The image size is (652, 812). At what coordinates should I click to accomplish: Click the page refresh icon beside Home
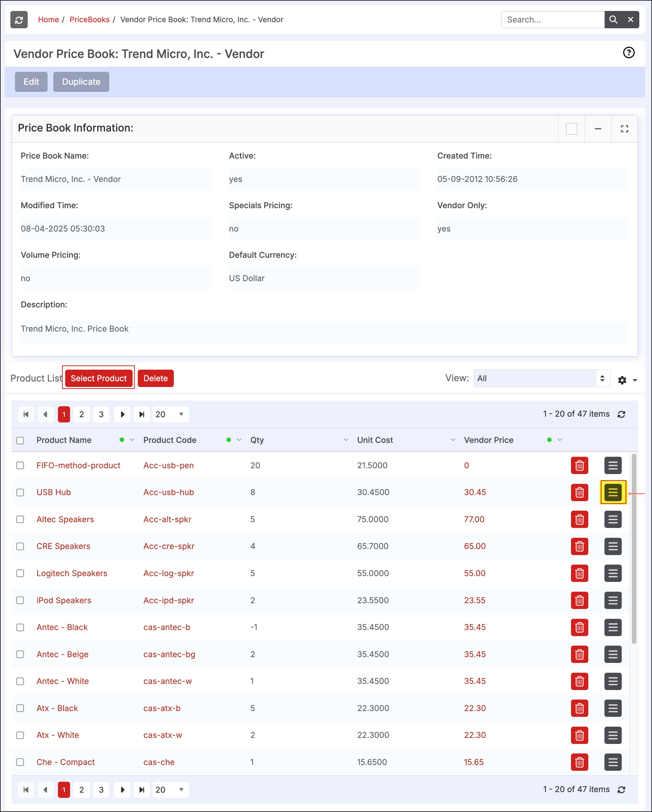(19, 20)
